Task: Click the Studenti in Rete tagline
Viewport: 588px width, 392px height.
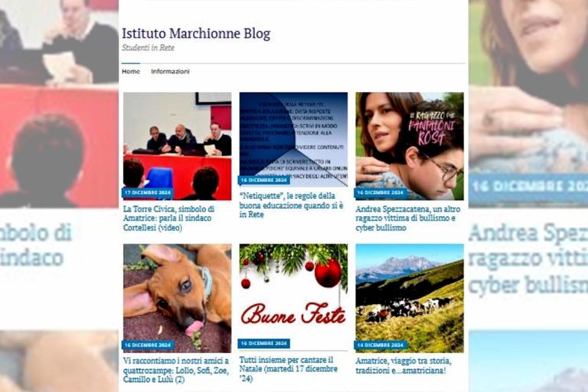Action: (x=148, y=47)
